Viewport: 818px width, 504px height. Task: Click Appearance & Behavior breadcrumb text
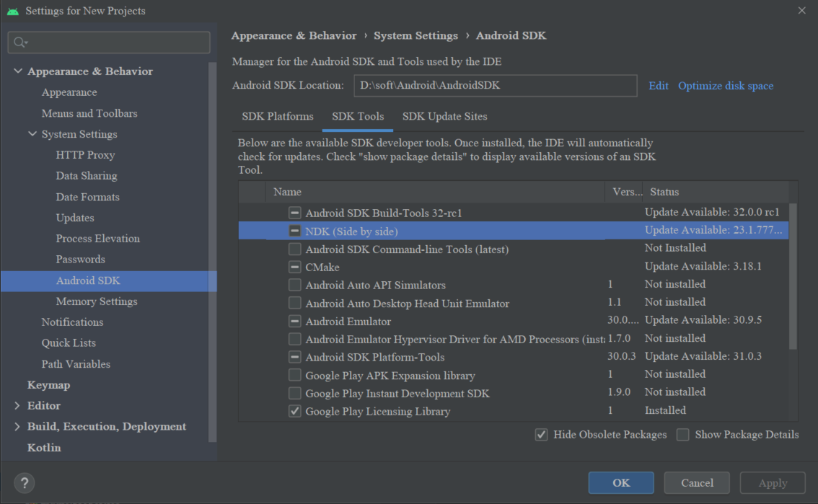(294, 35)
